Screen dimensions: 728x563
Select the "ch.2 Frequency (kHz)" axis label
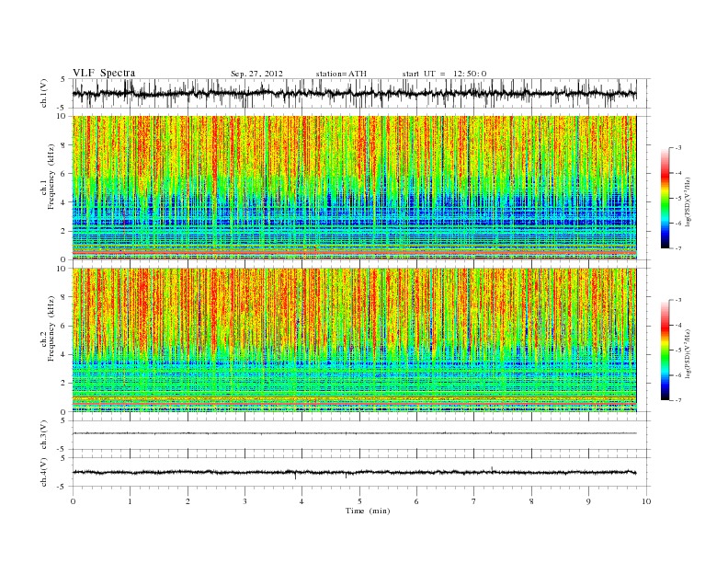click(x=47, y=327)
